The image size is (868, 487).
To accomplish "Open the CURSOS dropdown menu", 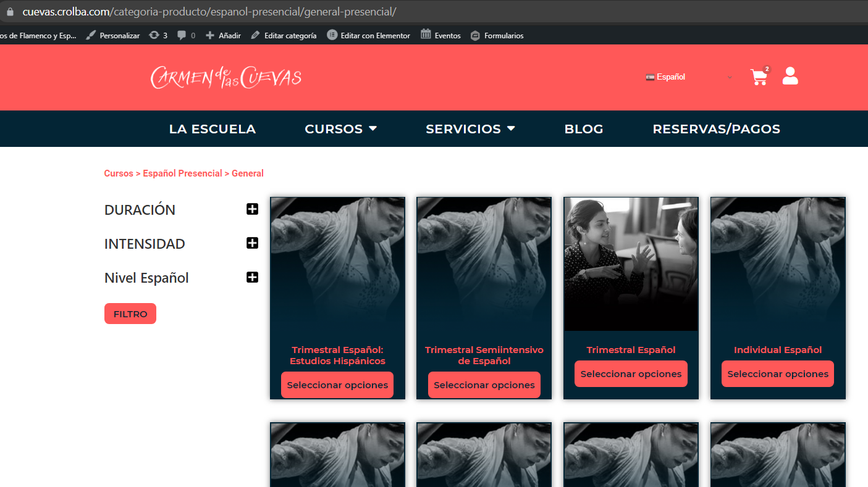I will 341,129.
